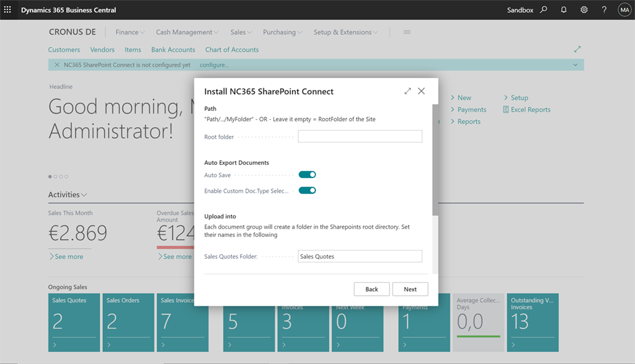See more under Sales This Month
Image resolution: width=635 pixels, height=364 pixels.
66,256
